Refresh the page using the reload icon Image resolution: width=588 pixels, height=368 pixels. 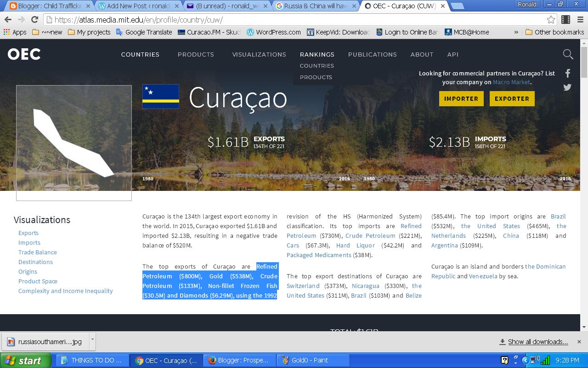click(x=35, y=20)
